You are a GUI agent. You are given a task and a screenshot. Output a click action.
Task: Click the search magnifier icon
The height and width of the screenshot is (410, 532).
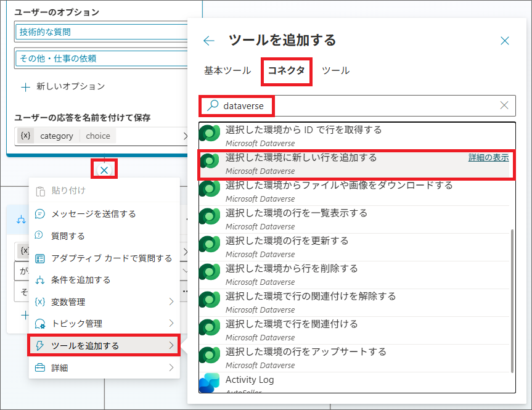(213, 105)
